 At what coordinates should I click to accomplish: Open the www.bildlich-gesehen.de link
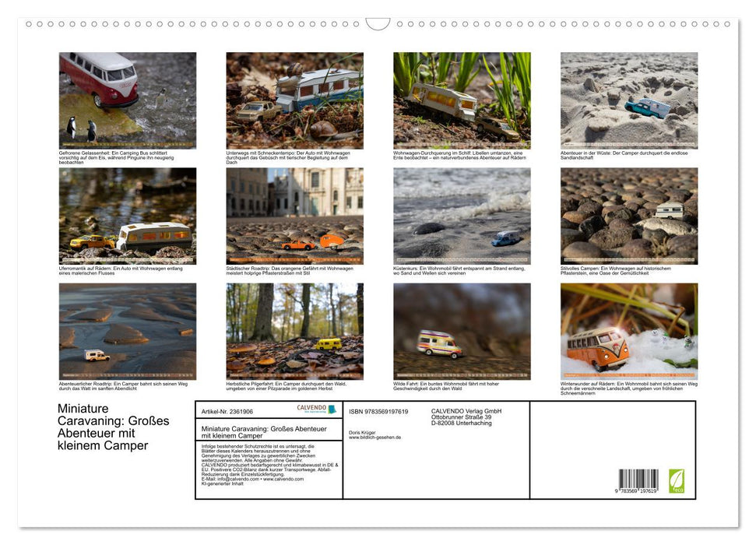[x=374, y=438]
